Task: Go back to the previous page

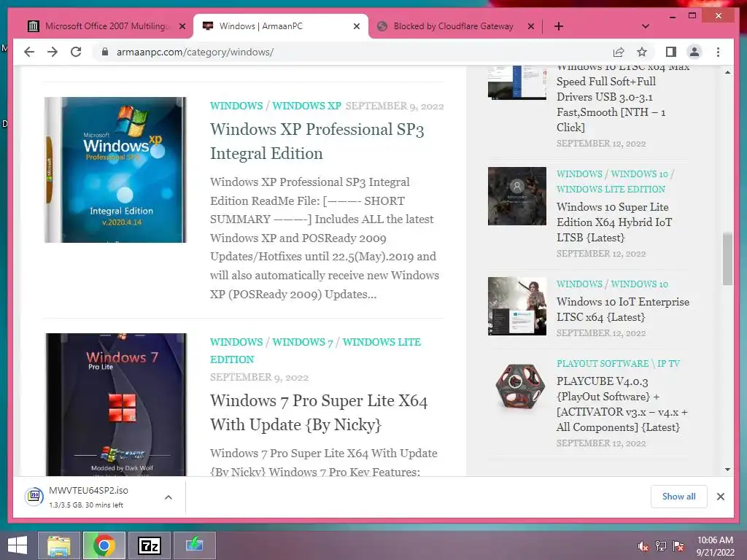Action: [x=29, y=52]
